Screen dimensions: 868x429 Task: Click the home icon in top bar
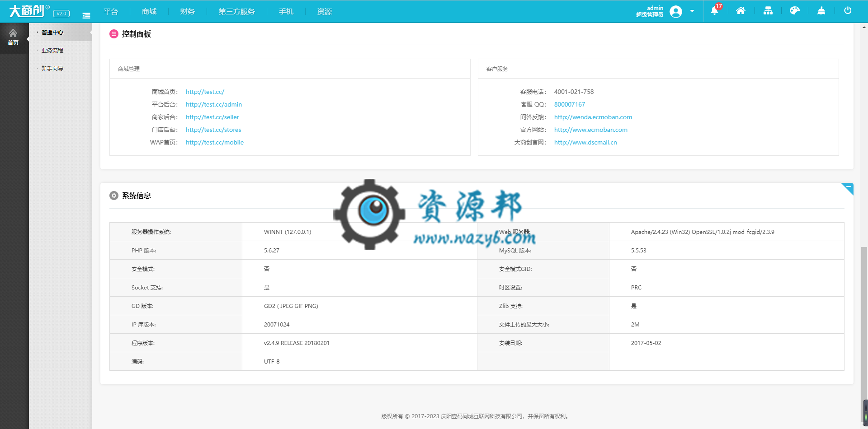[741, 11]
